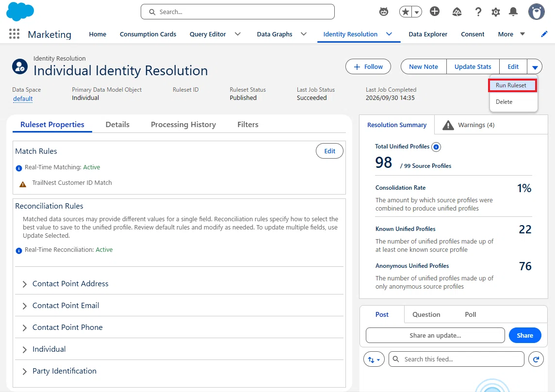Open the user profile avatar

pyautogui.click(x=537, y=12)
